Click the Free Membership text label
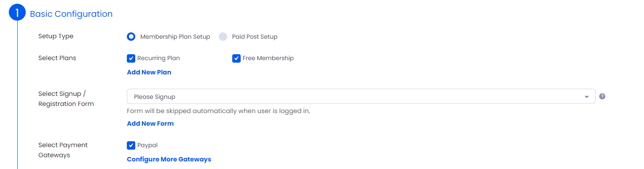This screenshot has width=644, height=169. coord(268,58)
